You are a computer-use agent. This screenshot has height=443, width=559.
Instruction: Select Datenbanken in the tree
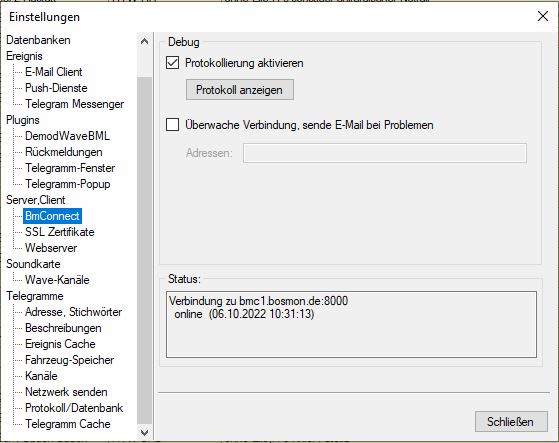(38, 40)
